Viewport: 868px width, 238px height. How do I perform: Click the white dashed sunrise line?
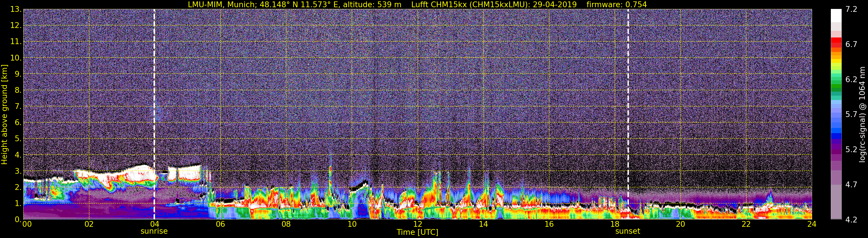tap(154, 114)
